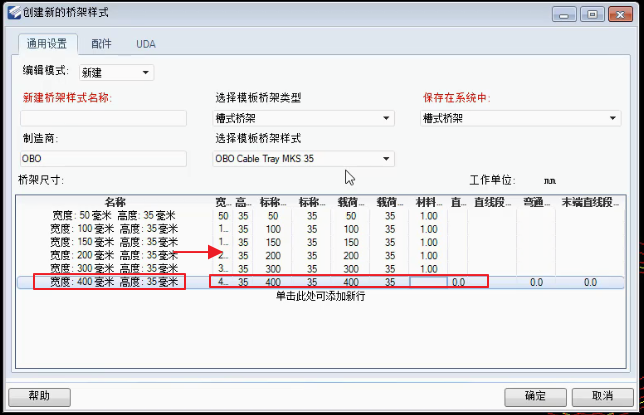Click the empty 材料 cell in 400 row
The width and height of the screenshot is (644, 415).
point(428,282)
